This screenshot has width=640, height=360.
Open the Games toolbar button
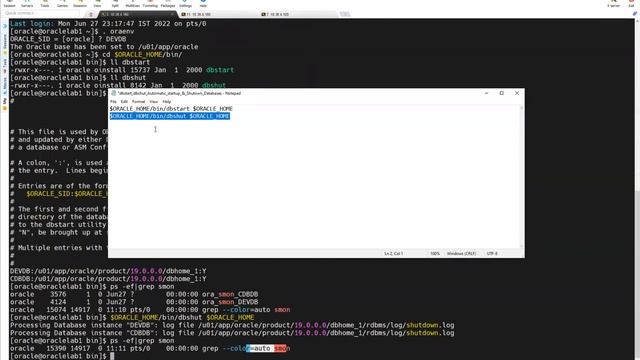point(62,4)
